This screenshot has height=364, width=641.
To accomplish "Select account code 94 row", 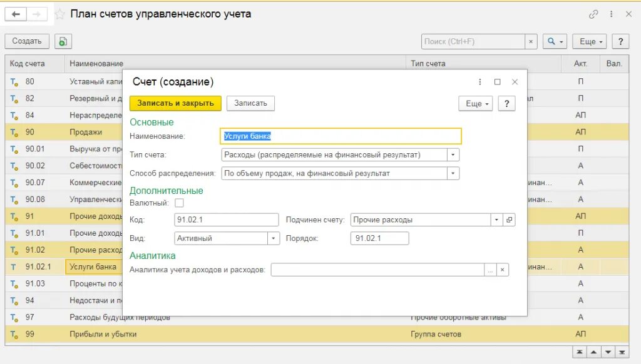I will point(64,300).
